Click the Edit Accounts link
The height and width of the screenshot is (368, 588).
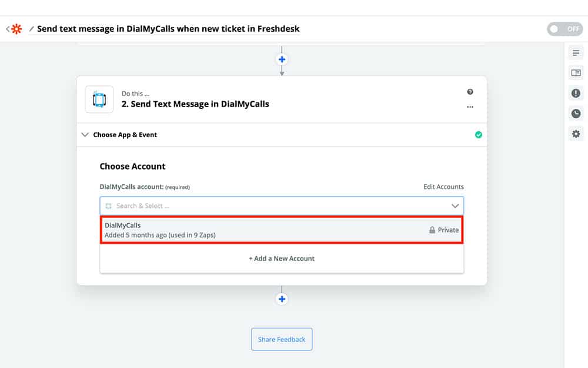(443, 187)
